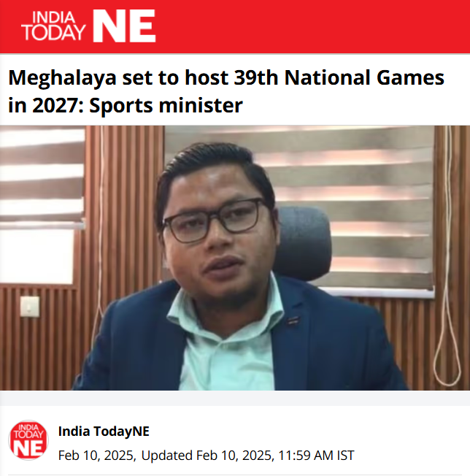Image resolution: width=470 pixels, height=476 pixels.
Task: Open the Meghalaya National Games headline
Action: coord(226,91)
